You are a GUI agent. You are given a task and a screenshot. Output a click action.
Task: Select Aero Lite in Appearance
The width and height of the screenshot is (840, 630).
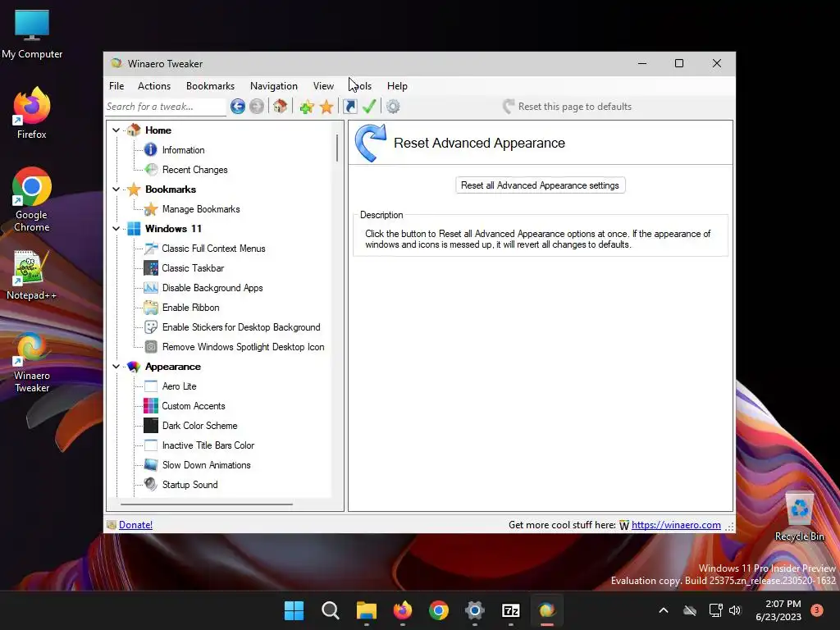pyautogui.click(x=179, y=386)
